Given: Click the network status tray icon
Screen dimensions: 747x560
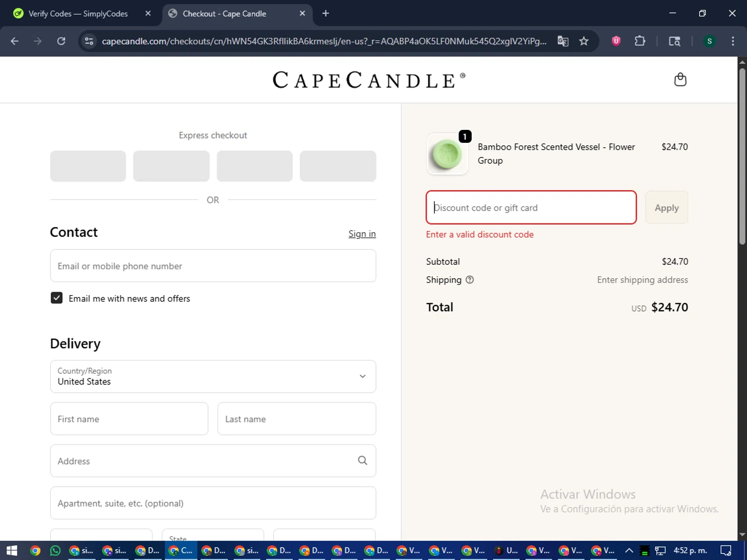Looking at the screenshot, I should (x=660, y=551).
